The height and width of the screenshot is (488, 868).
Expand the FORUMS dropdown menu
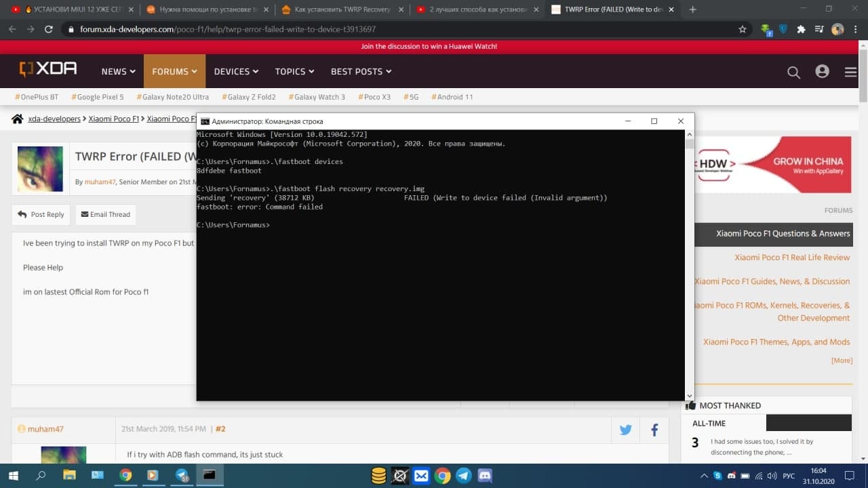[174, 71]
